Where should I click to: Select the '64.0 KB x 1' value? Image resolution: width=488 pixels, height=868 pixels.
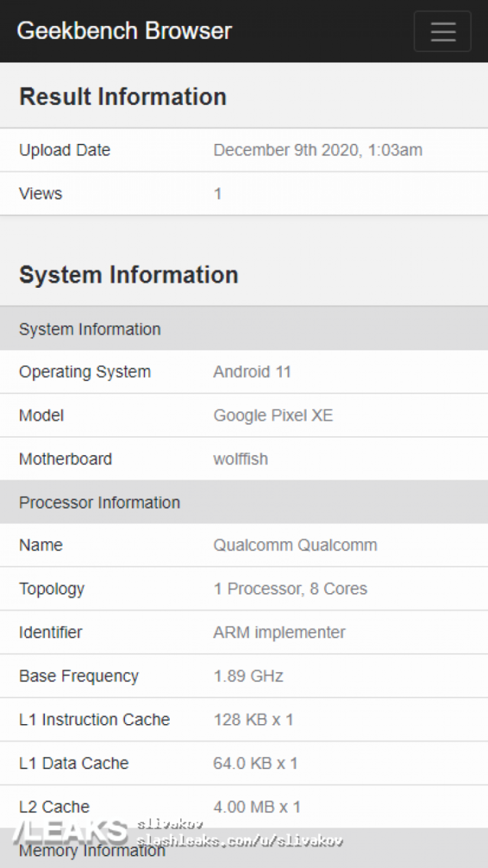pyautogui.click(x=256, y=764)
